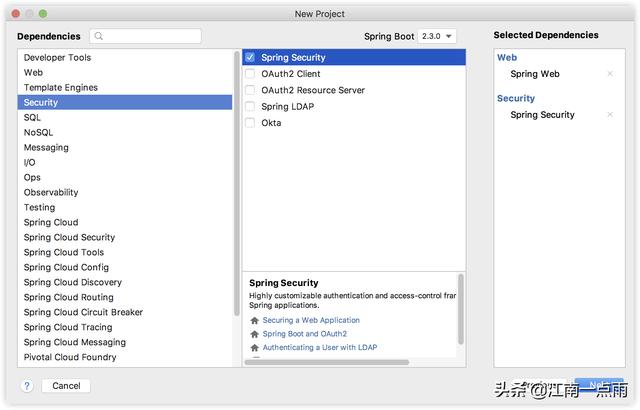
Task: Select Developer Tools category
Action: [125, 58]
